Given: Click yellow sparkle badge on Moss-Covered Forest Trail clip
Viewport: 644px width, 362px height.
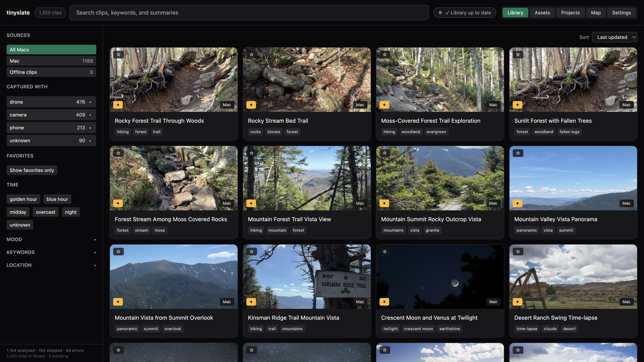Looking at the screenshot, I should coord(384,105).
